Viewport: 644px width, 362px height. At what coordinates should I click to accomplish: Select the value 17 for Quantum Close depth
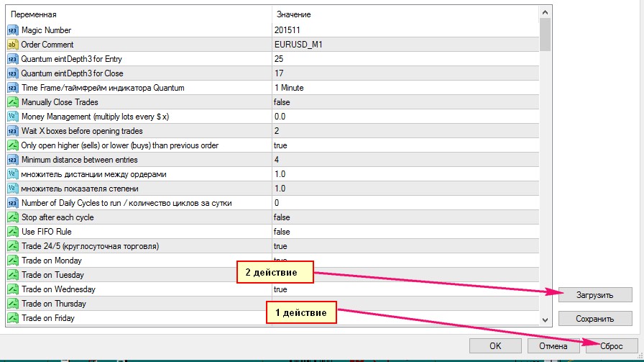[x=279, y=73]
